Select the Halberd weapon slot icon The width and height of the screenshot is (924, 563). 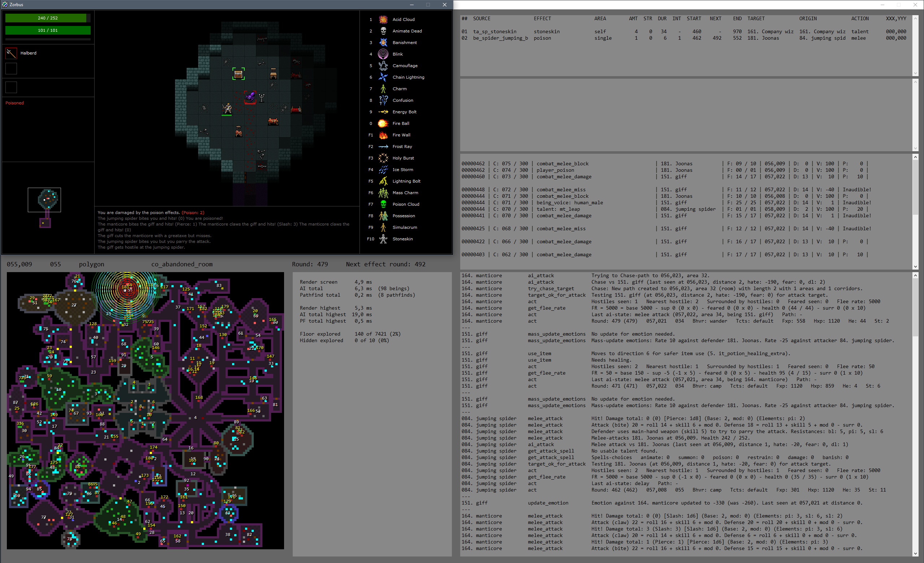pyautogui.click(x=11, y=53)
